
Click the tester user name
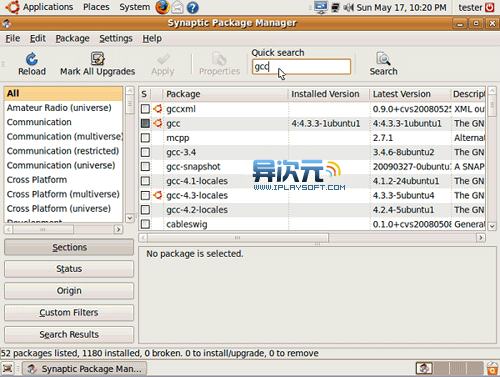[x=470, y=7]
